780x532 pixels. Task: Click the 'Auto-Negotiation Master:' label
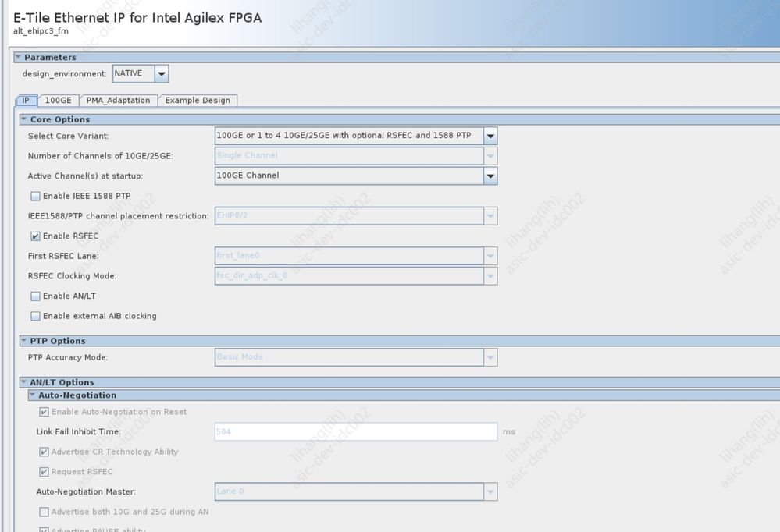point(86,491)
